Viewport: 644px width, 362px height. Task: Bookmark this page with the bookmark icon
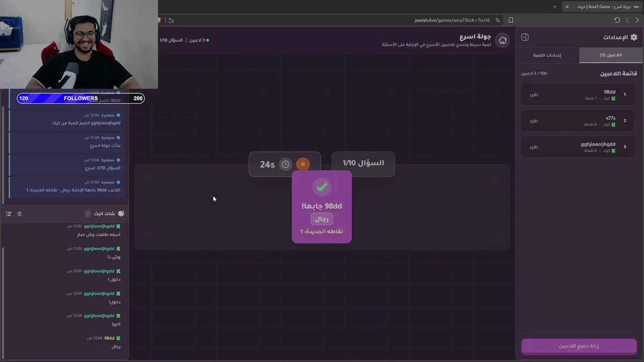[511, 20]
